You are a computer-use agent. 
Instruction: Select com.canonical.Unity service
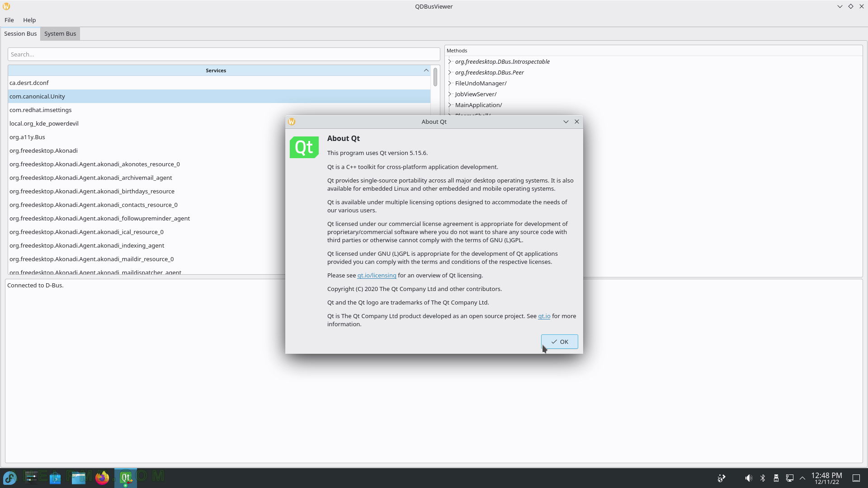[219, 96]
